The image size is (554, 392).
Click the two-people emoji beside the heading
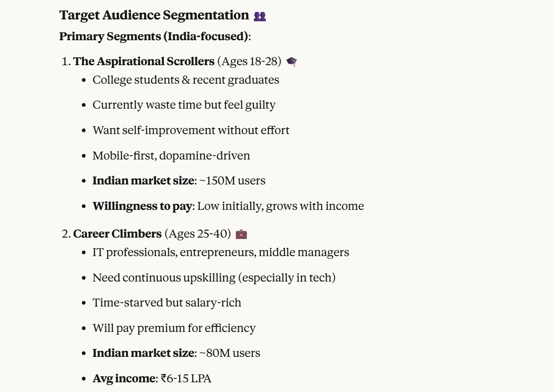point(260,16)
